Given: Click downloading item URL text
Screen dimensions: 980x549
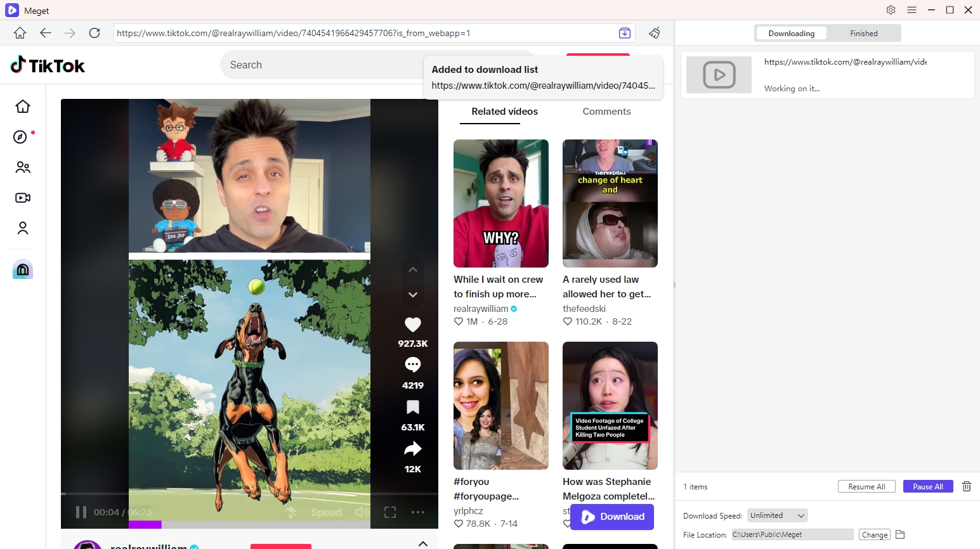Looking at the screenshot, I should (x=846, y=61).
